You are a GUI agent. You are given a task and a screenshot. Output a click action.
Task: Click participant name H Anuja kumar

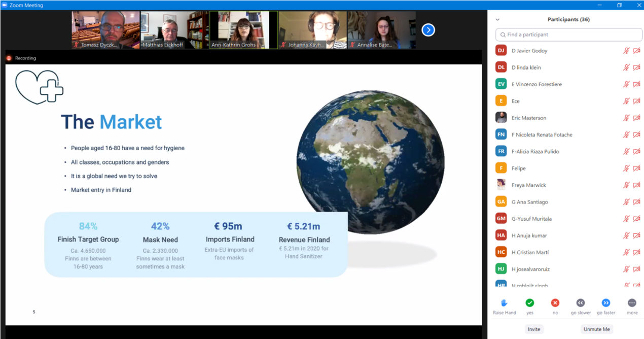coord(529,235)
